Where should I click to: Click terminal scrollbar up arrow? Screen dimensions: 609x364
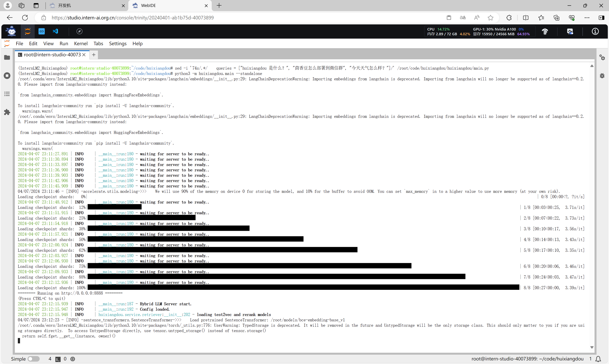(x=592, y=66)
